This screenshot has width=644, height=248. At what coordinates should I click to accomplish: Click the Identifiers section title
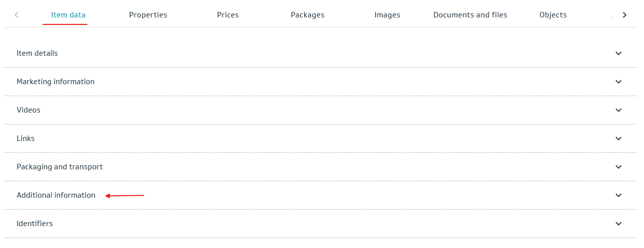(34, 224)
